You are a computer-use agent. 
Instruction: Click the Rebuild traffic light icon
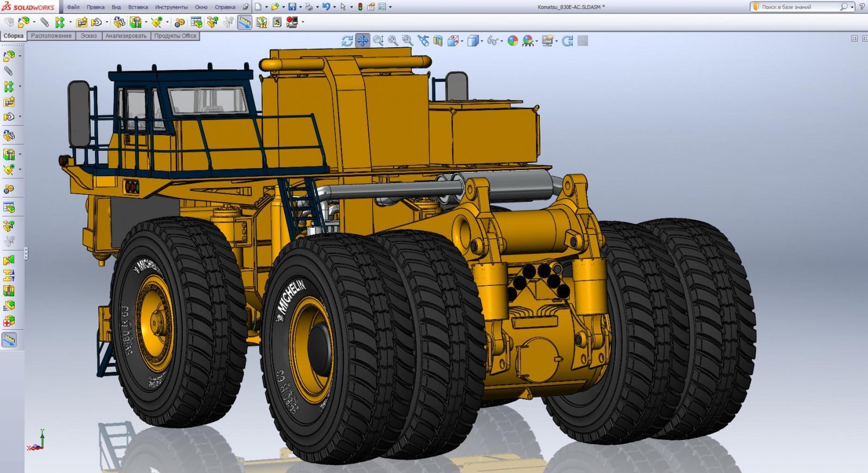pyautogui.click(x=360, y=7)
